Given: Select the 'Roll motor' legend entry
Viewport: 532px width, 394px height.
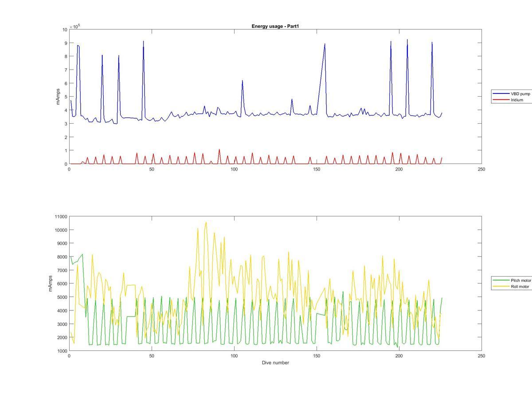Looking at the screenshot, I should [x=520, y=286].
